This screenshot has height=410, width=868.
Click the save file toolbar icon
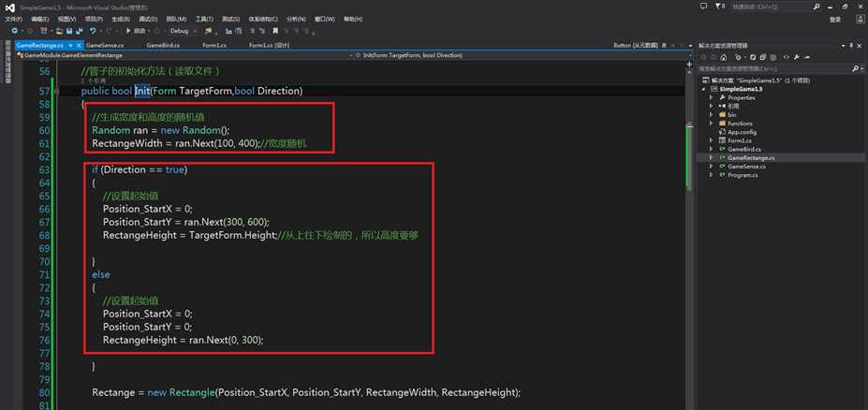pos(69,31)
